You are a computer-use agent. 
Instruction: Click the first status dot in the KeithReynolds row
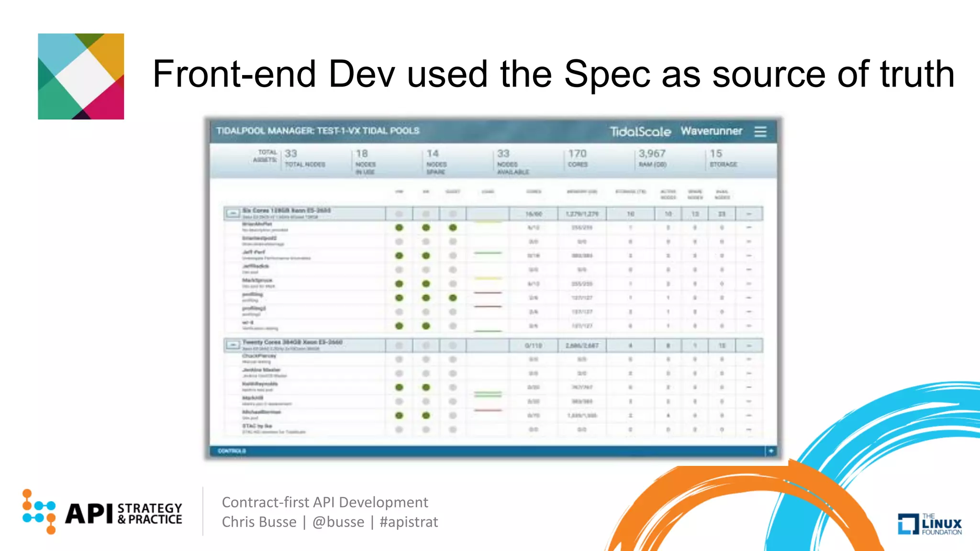pyautogui.click(x=399, y=387)
